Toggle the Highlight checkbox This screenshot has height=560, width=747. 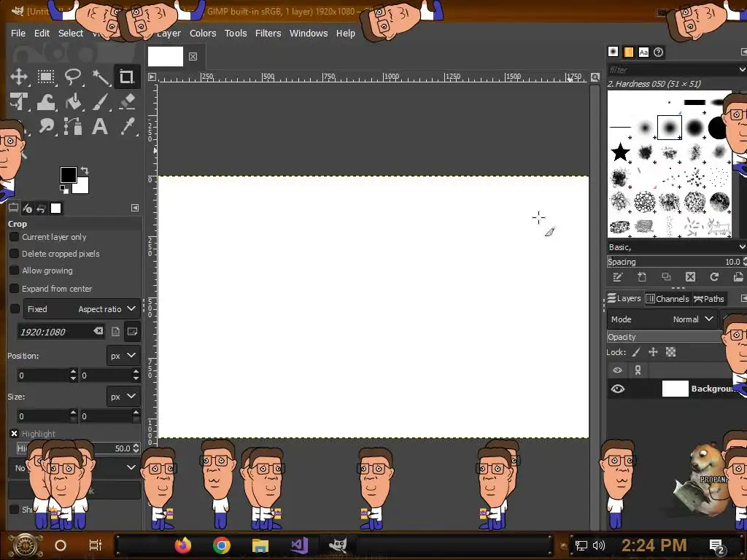point(14,433)
